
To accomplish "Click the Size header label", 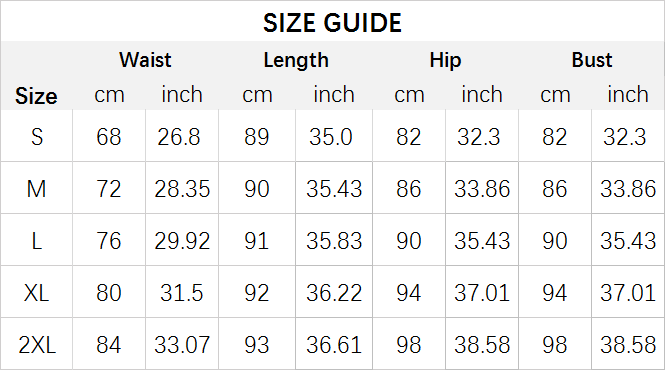I will click(x=36, y=96).
